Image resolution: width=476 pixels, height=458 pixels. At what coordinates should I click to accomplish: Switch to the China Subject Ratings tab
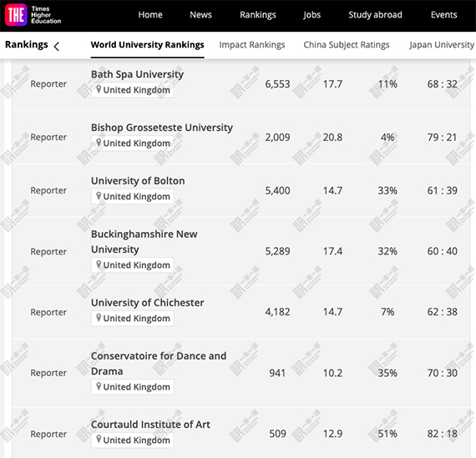point(347,44)
